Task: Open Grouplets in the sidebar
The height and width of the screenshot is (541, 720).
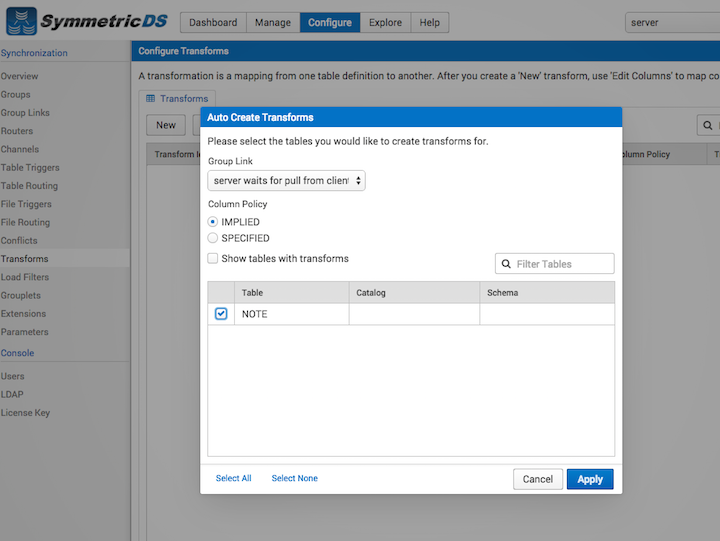Action: coord(21,295)
